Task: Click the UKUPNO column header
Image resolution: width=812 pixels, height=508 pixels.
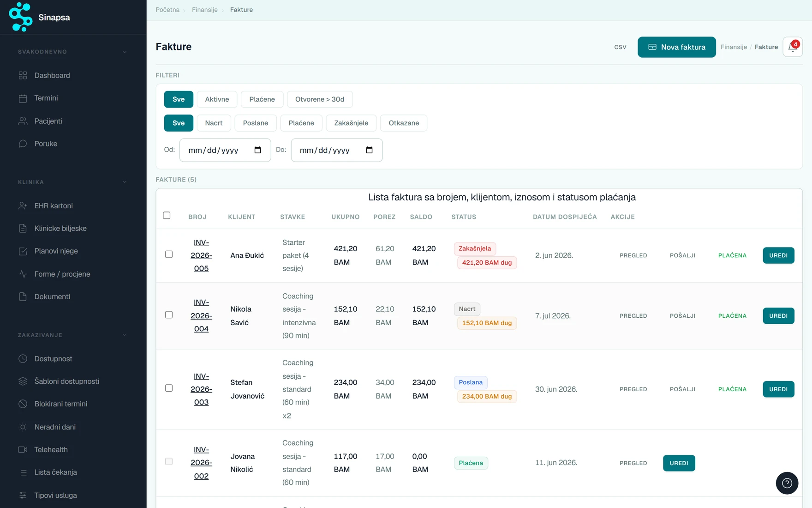Action: click(345, 217)
